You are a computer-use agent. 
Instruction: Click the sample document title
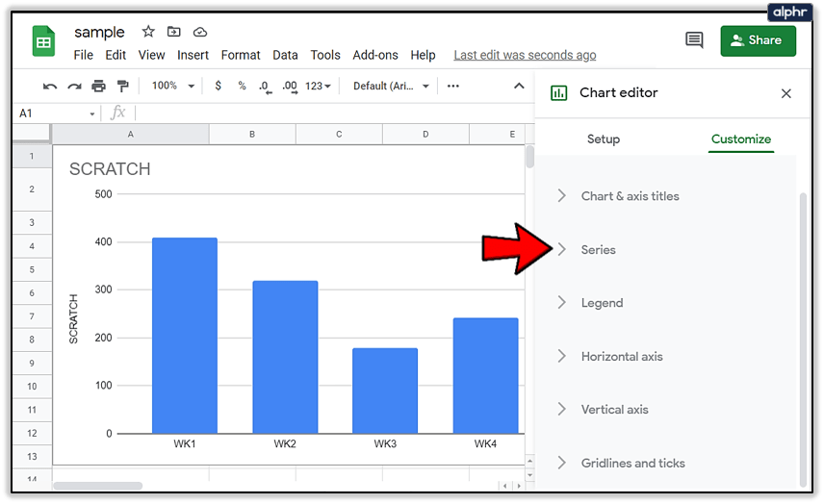(x=99, y=32)
